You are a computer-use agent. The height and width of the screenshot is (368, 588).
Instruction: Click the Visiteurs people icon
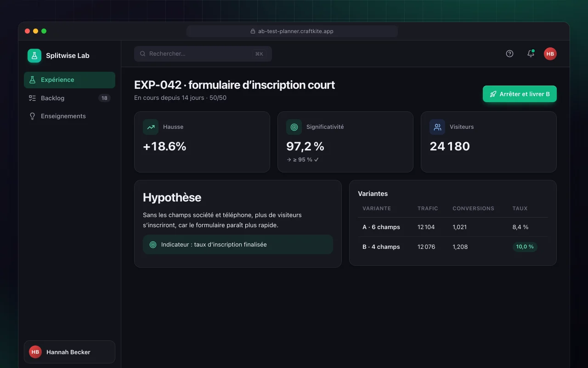tap(437, 127)
